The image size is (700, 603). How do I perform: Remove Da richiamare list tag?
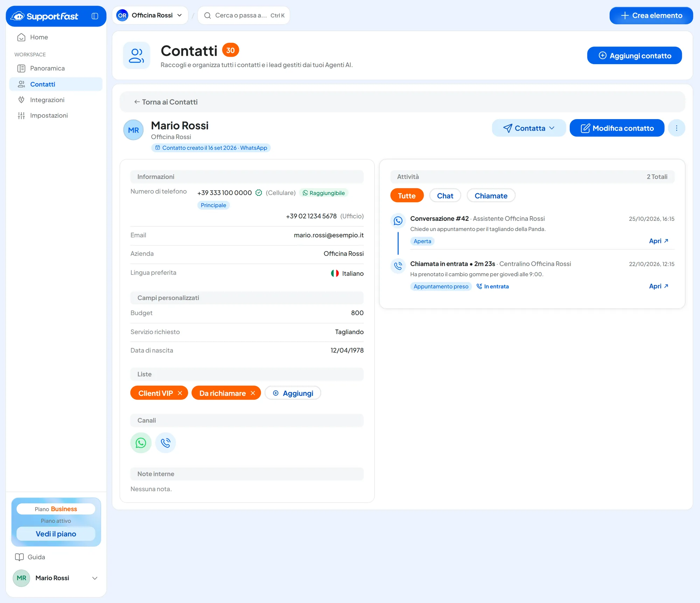(x=253, y=393)
